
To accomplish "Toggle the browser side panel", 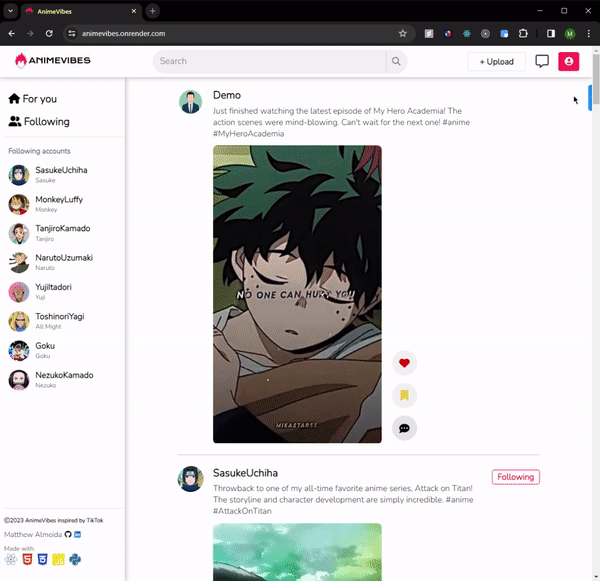I will click(550, 33).
